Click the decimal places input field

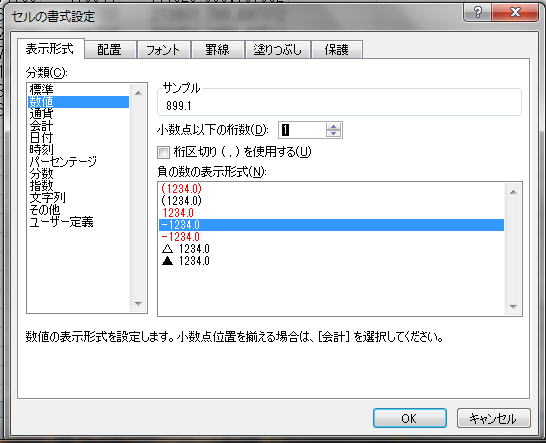click(302, 130)
